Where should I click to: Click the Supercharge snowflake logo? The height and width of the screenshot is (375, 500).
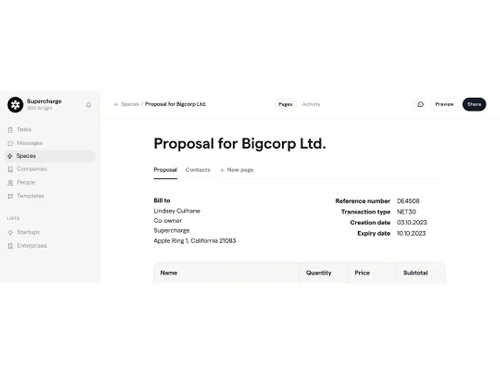point(15,105)
